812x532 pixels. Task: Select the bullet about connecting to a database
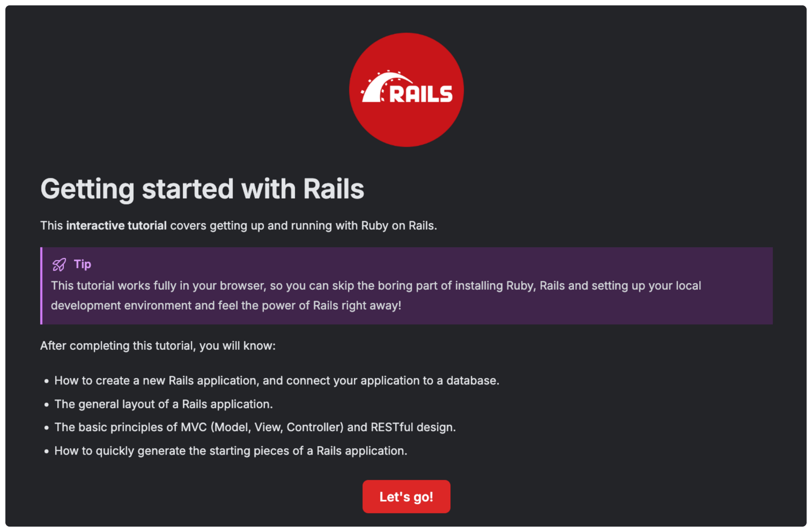coord(277,381)
